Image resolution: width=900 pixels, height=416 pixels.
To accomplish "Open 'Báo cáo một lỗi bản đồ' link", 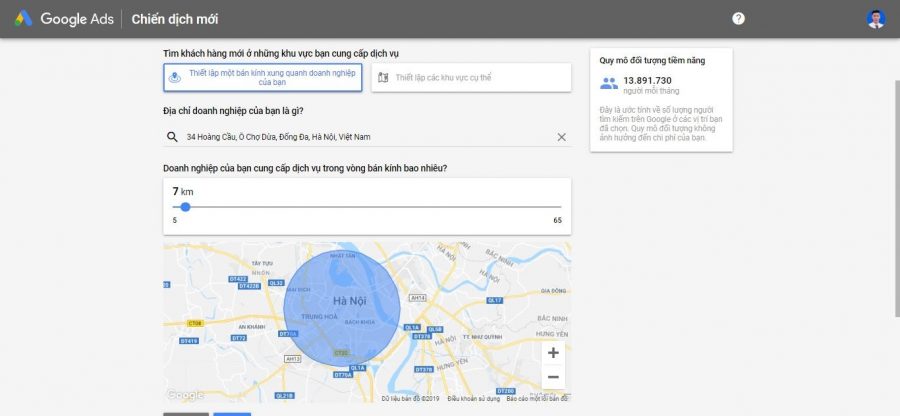I will [x=537, y=399].
